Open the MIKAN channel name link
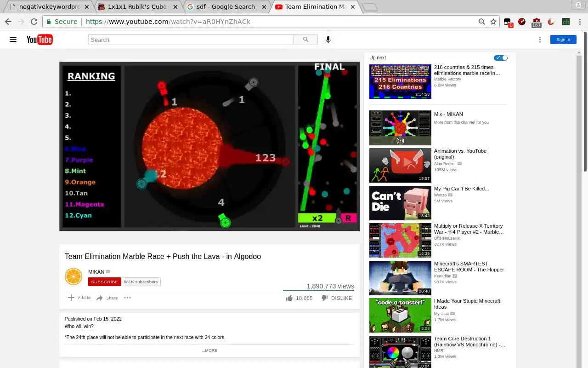 [96, 272]
